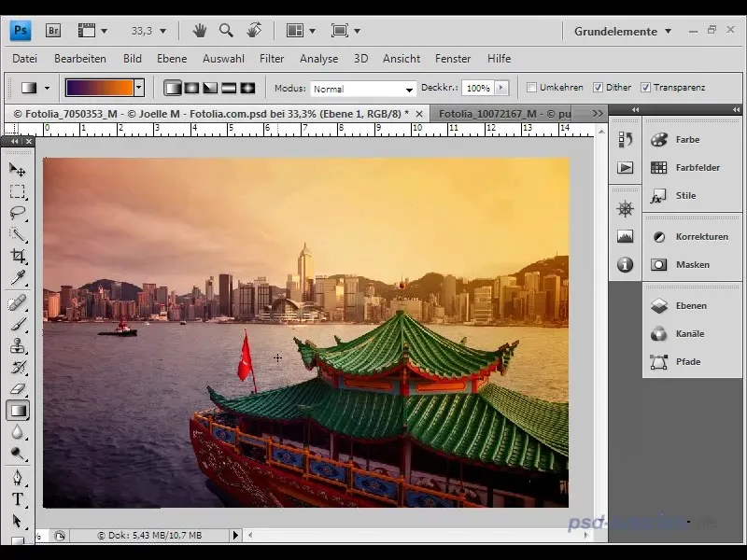Viewport: 747px width, 560px height.
Task: Select the Brush tool
Action: (x=18, y=324)
